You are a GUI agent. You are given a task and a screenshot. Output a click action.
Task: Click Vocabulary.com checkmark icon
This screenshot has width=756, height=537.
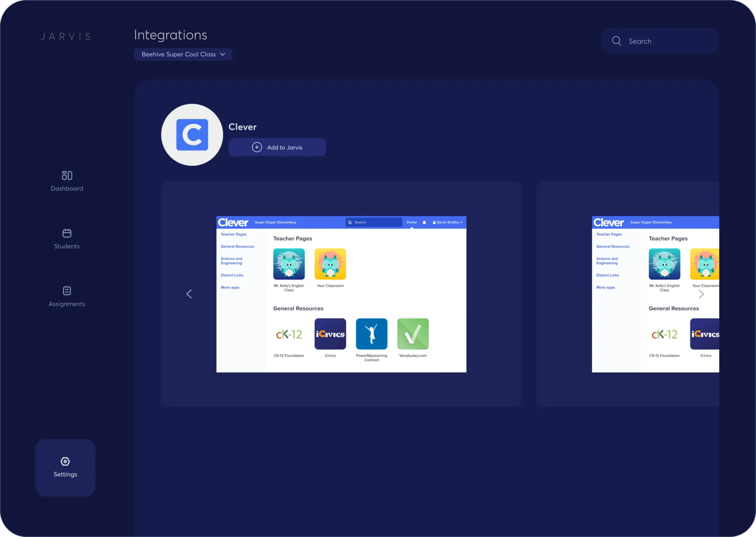[x=413, y=334]
